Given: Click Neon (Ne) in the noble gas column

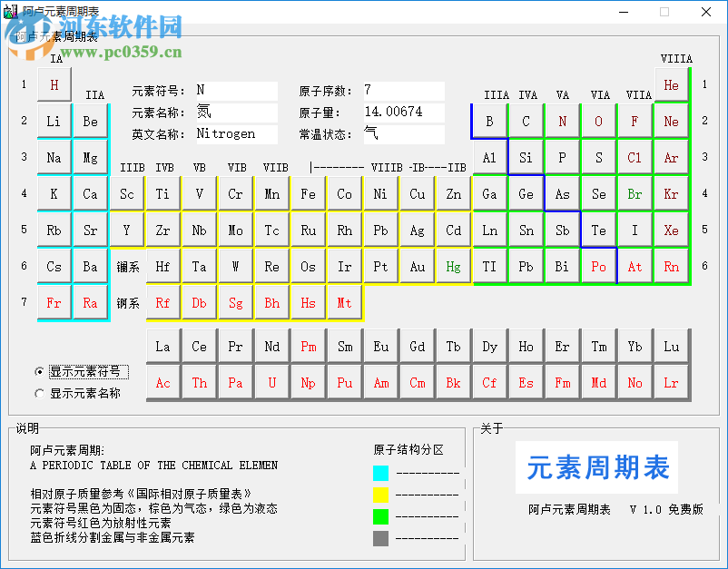Looking at the screenshot, I should [x=671, y=121].
